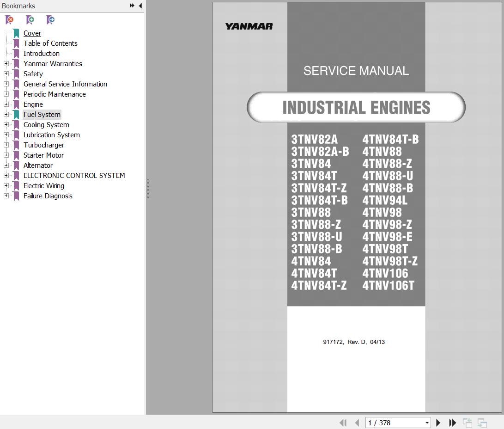Click the YANMAR logo on the cover
The height and width of the screenshot is (429, 504).
coord(249,26)
